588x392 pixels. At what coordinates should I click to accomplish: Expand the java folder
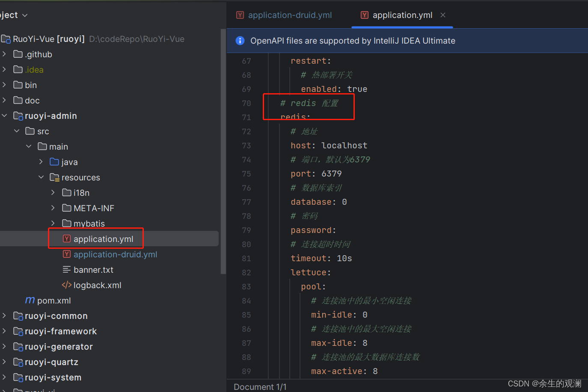(41, 162)
